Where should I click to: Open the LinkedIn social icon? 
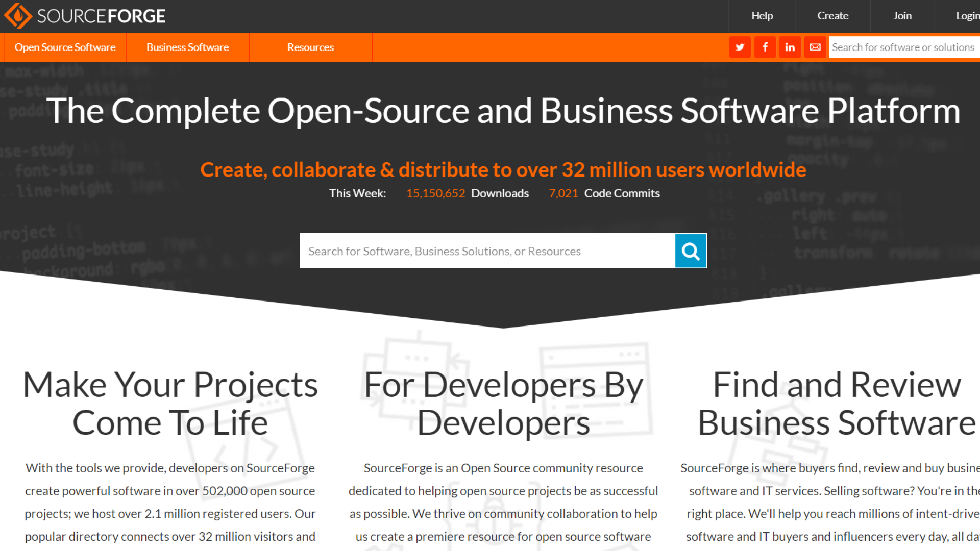click(x=790, y=47)
